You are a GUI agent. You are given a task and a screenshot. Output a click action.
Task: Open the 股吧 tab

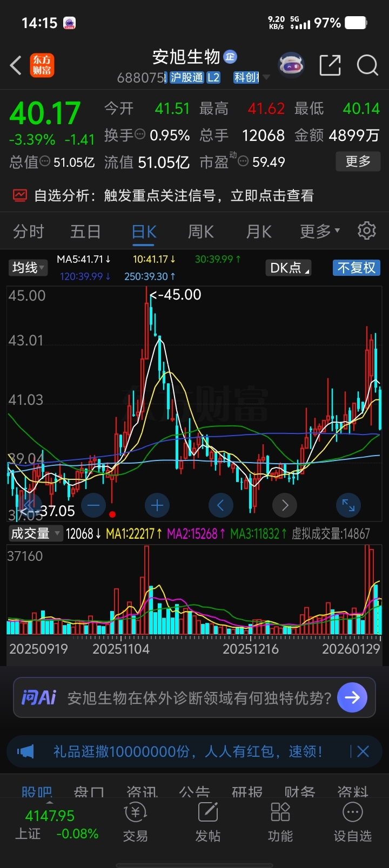[x=37, y=791]
